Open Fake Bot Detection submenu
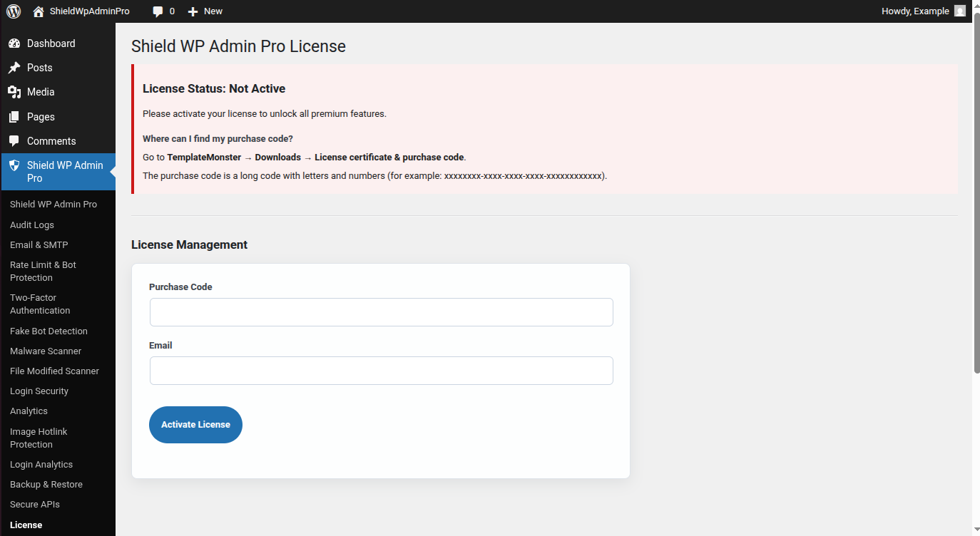The width and height of the screenshot is (980, 536). 49,331
